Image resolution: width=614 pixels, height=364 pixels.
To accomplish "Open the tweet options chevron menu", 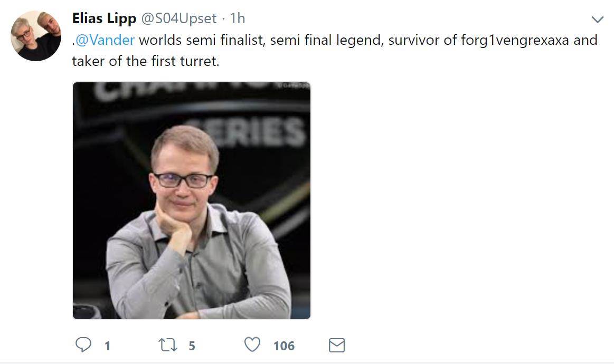I will [x=597, y=20].
